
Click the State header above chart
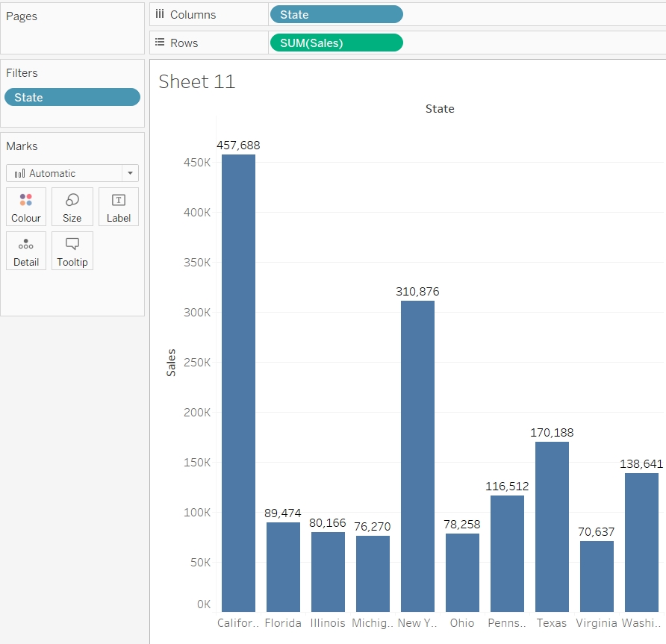click(x=440, y=108)
